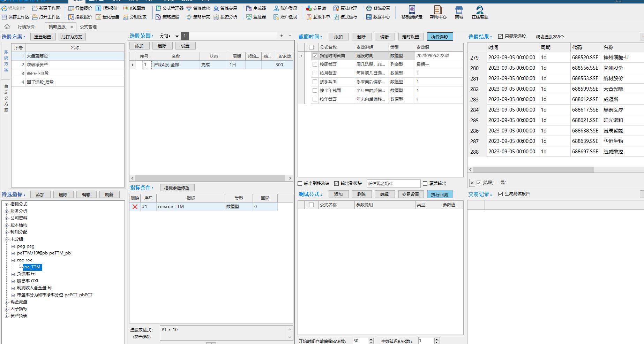The height and width of the screenshot is (344, 644).
Task: Enable the 覆盖输出 checkbox
Action: pos(425,183)
